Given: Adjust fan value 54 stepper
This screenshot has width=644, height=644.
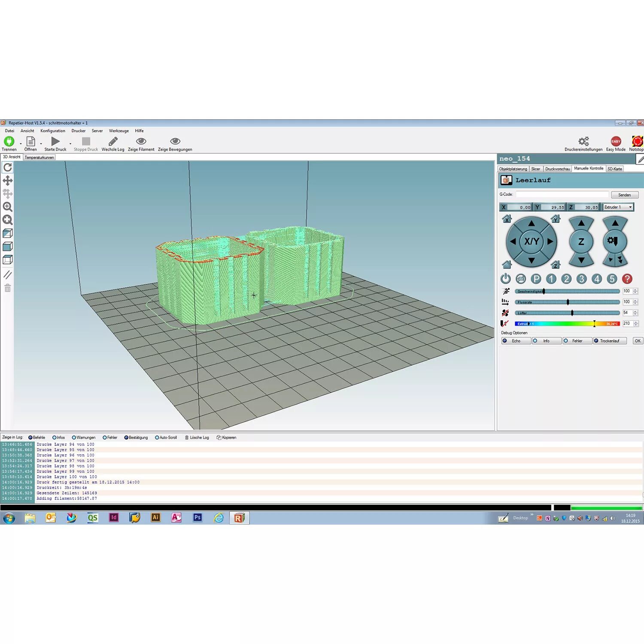Looking at the screenshot, I should (635, 313).
